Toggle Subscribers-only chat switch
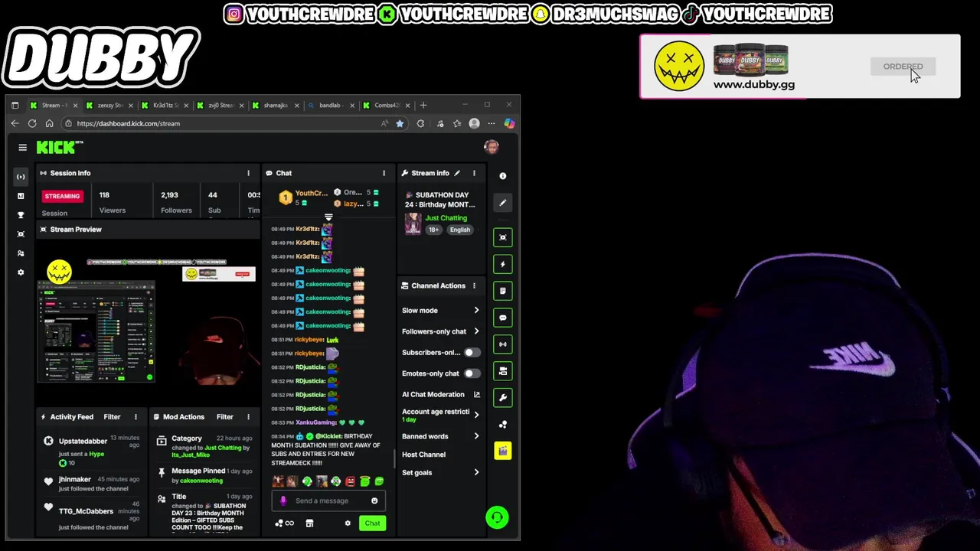 [472, 353]
